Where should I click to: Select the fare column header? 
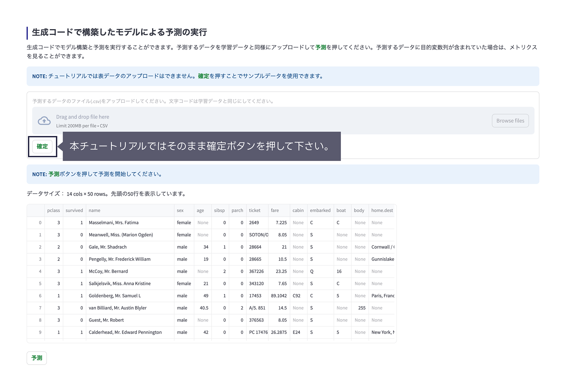click(279, 210)
